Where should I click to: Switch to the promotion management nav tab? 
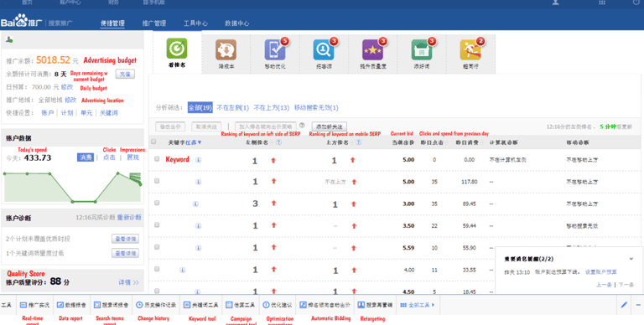(x=154, y=23)
